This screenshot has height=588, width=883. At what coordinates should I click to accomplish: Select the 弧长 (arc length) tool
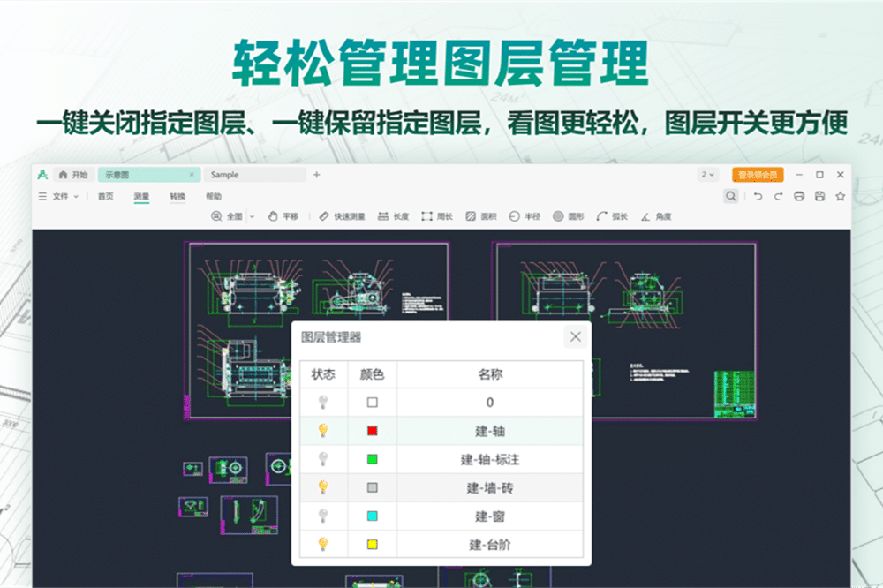pyautogui.click(x=613, y=216)
